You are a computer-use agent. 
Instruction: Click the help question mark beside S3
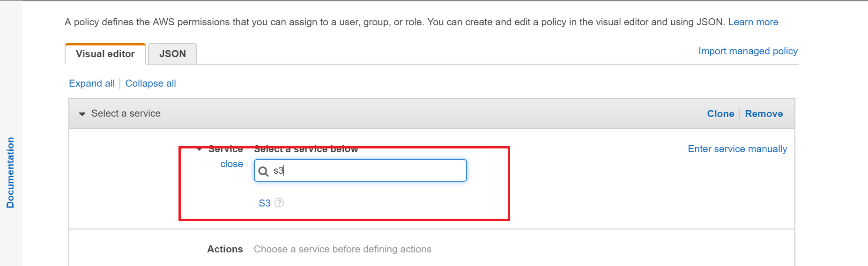279,203
